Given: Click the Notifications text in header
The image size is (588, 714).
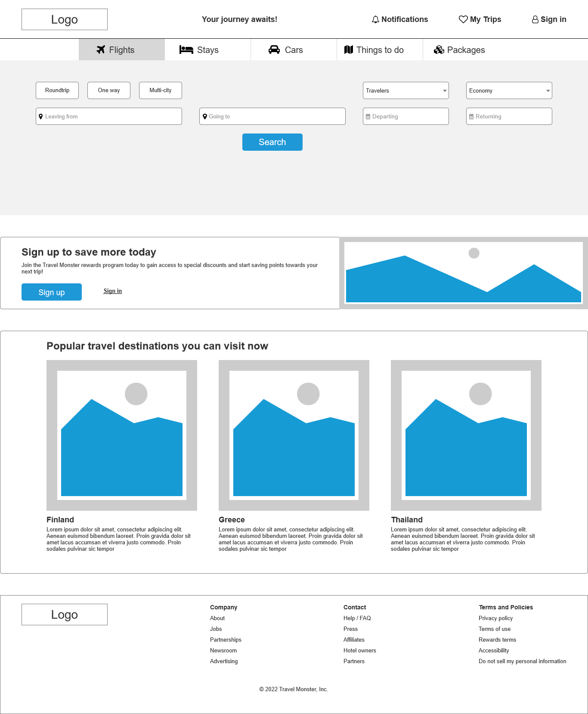Looking at the screenshot, I should point(405,19).
